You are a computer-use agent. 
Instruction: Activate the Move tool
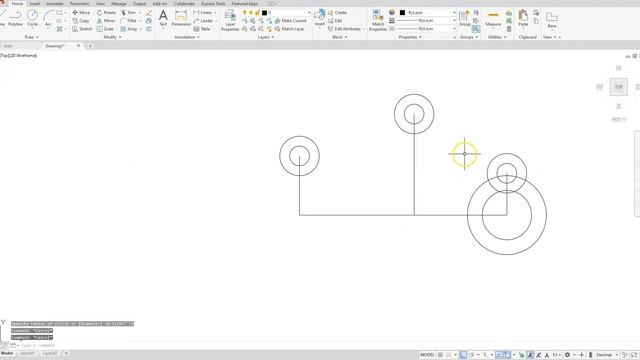(x=81, y=13)
